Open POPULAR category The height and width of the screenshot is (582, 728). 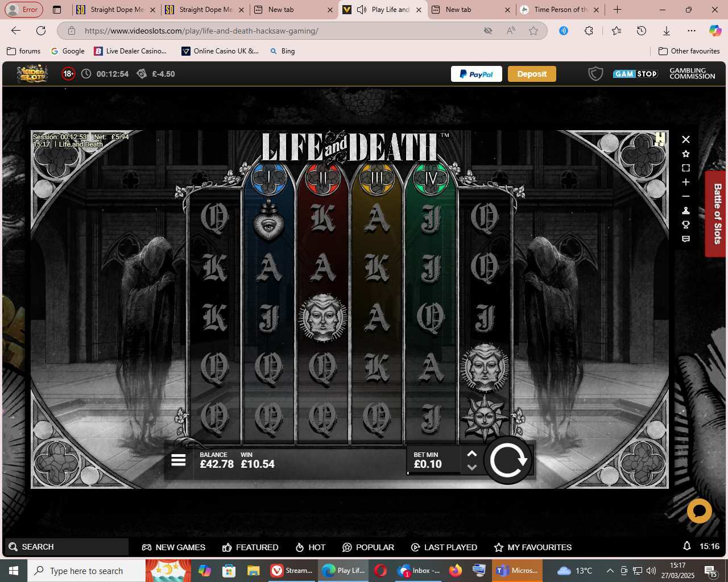[x=368, y=547]
